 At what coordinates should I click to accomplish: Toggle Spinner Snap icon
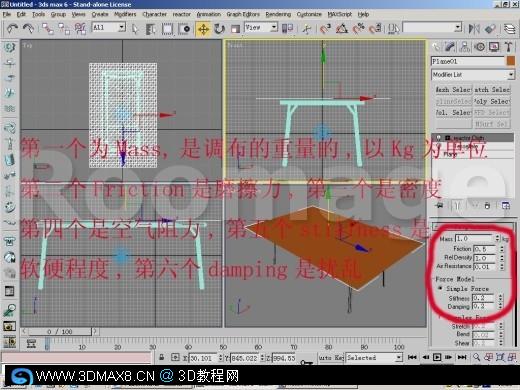coord(375,29)
